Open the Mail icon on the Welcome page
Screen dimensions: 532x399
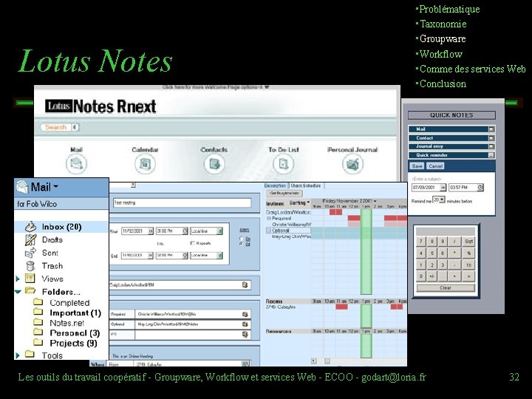click(76, 164)
